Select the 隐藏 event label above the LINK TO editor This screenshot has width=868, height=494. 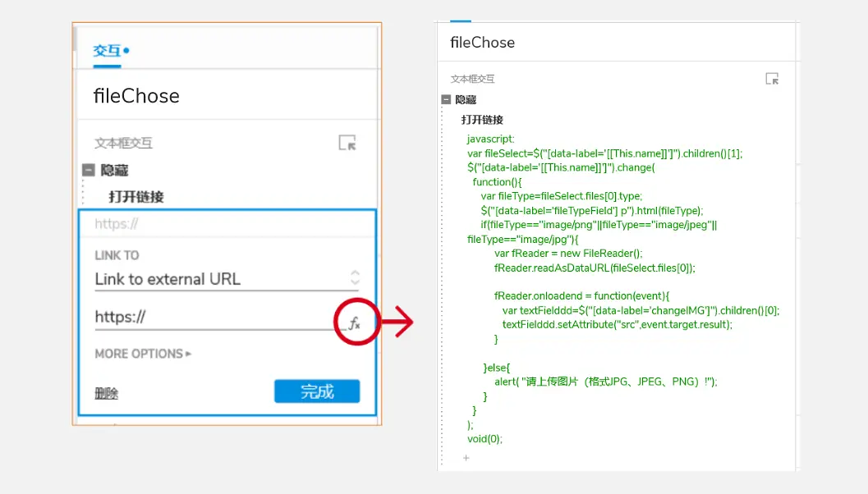114,170
